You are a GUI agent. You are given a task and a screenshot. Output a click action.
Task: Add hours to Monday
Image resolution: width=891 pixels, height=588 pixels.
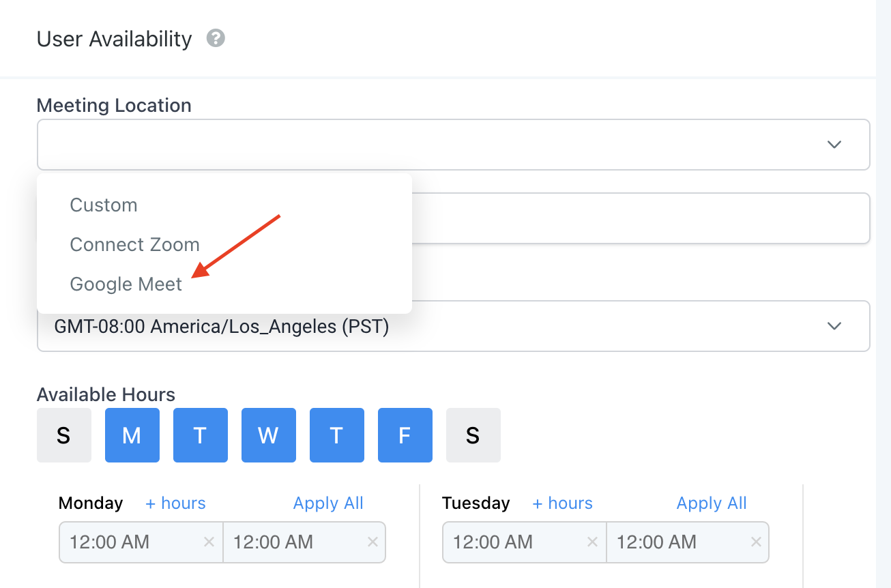tap(175, 503)
